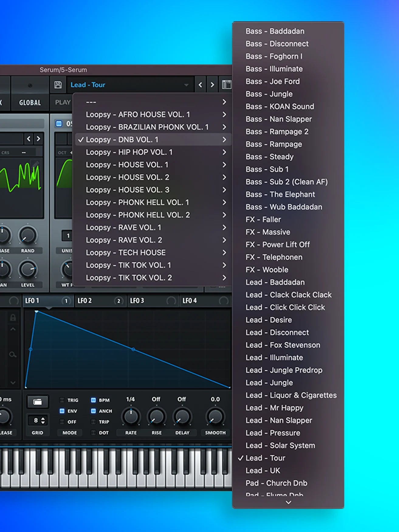Viewport: 399px width, 532px height.
Task: Click the grid size stepper showing 8
Action: point(38,420)
